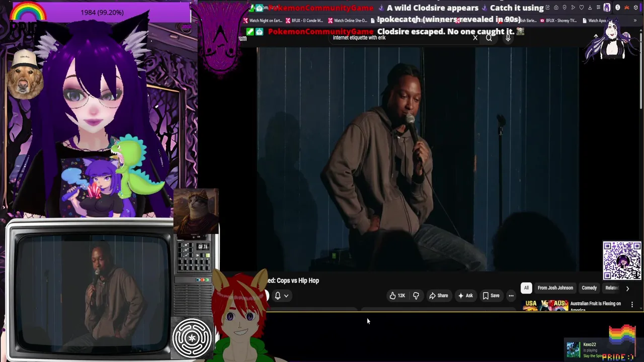Show more filter chips with right arrow
Screen dimensions: 644x362
627,289
